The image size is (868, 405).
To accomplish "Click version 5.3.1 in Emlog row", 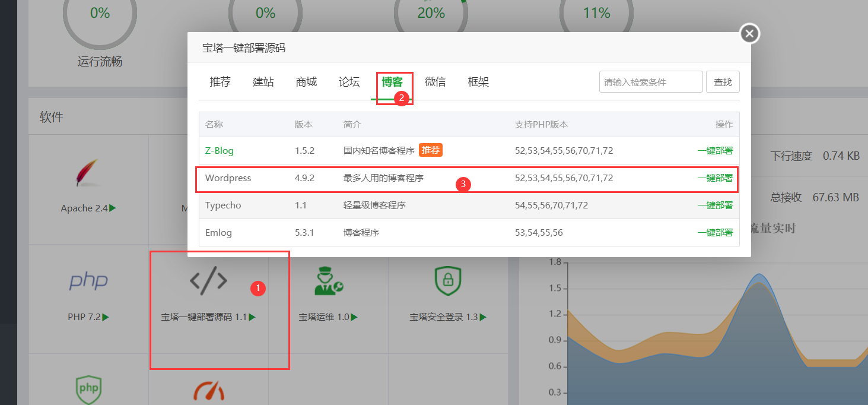I will click(304, 233).
